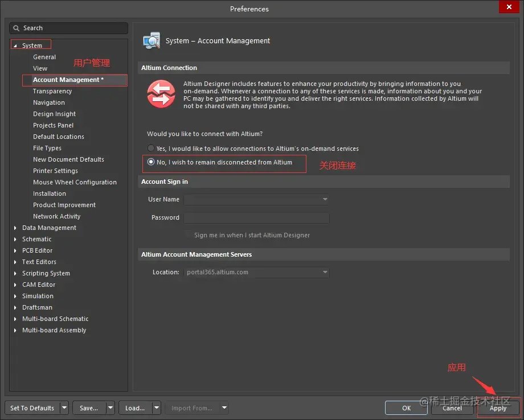This screenshot has width=524, height=420.
Task: Open the File Types page
Action: (x=47, y=148)
